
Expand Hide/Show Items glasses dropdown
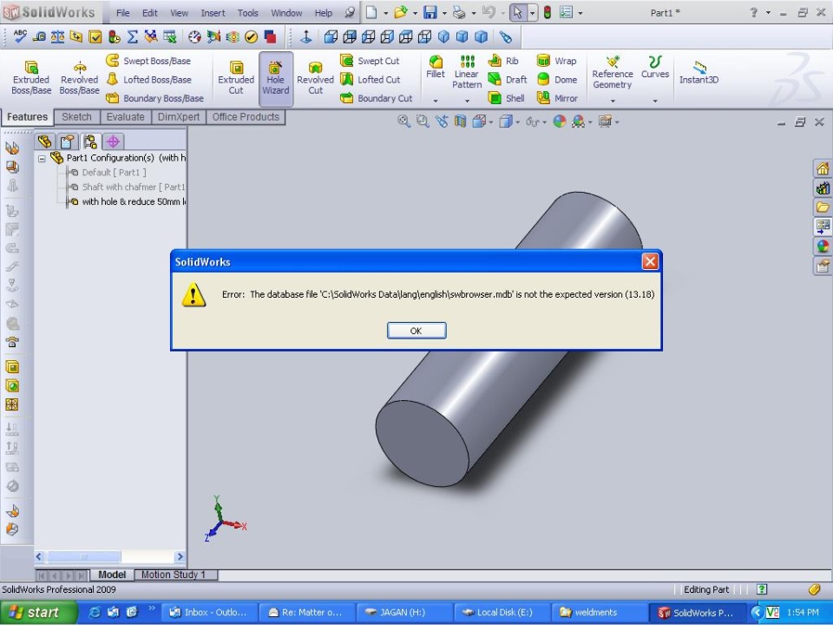pos(545,122)
